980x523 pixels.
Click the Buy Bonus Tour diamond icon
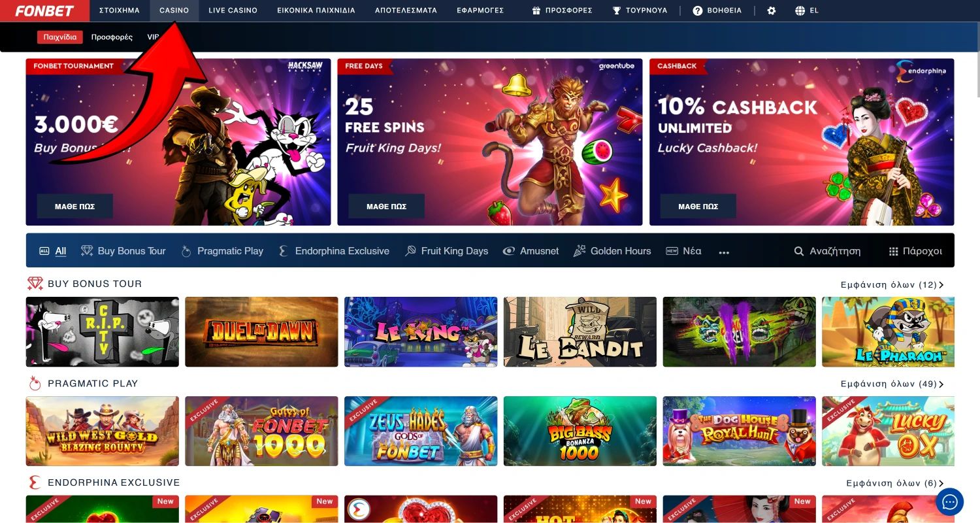pos(87,251)
